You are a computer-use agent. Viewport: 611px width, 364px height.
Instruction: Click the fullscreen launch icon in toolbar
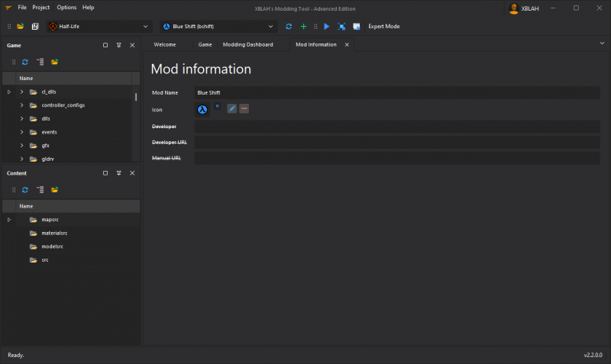341,27
